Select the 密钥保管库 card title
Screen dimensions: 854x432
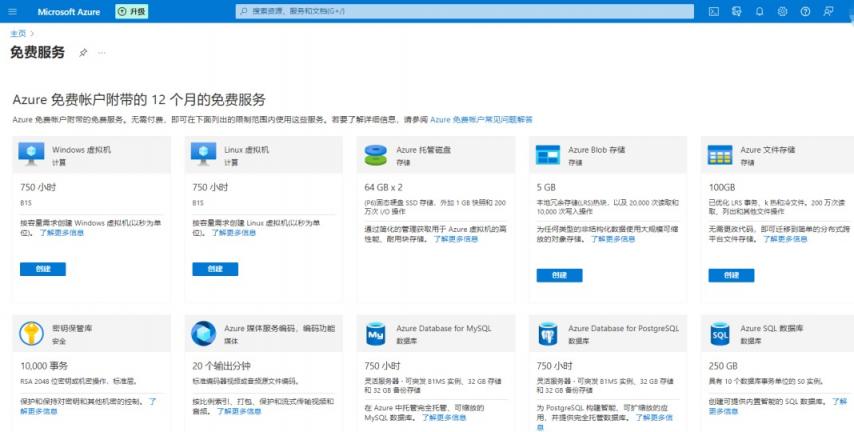tap(72, 328)
